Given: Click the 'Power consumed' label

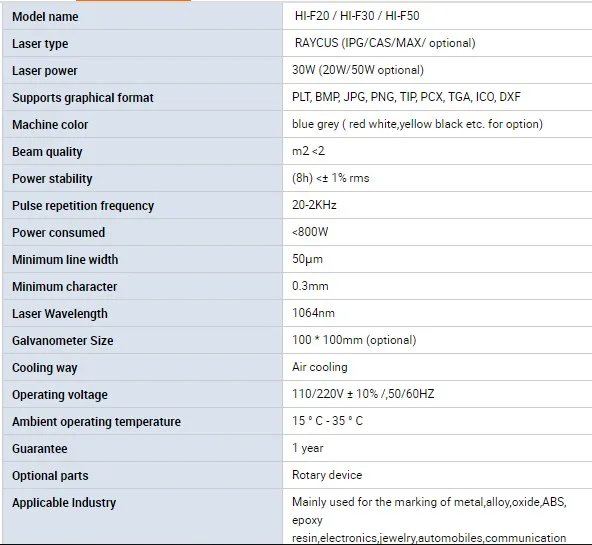Looking at the screenshot, I should (x=59, y=232).
